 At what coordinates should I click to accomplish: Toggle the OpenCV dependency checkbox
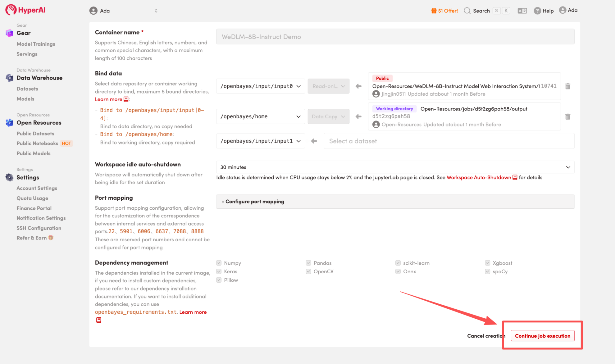(x=308, y=271)
